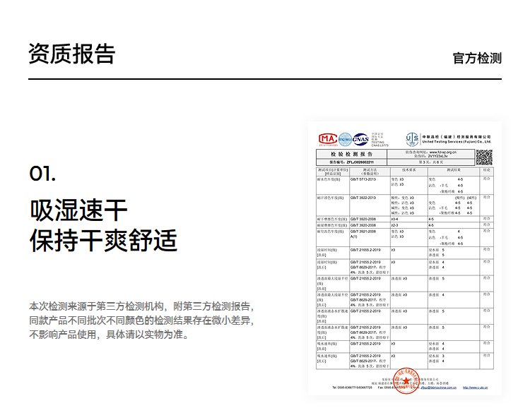
Task: Click the UTS company logo
Action: 413,139
